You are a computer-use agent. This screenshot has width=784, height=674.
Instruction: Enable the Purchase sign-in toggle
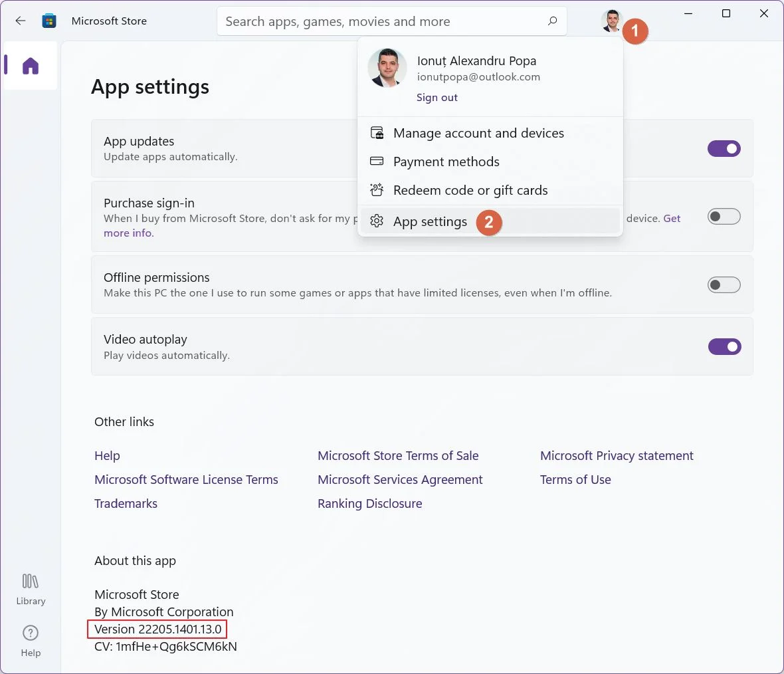(x=724, y=217)
